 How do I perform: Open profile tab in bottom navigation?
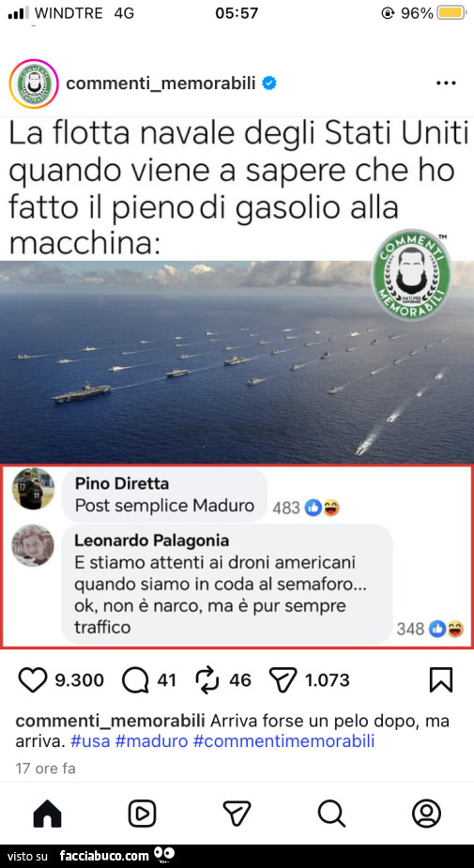point(426,815)
